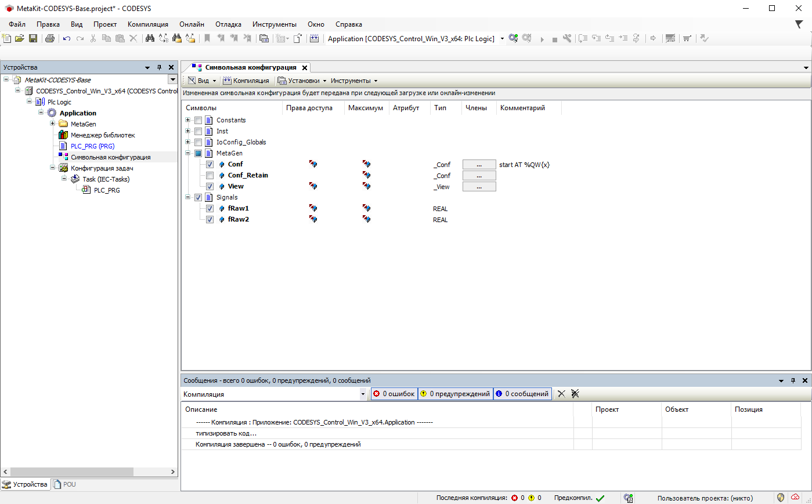Click the Start play icon in toolbar

tap(542, 39)
